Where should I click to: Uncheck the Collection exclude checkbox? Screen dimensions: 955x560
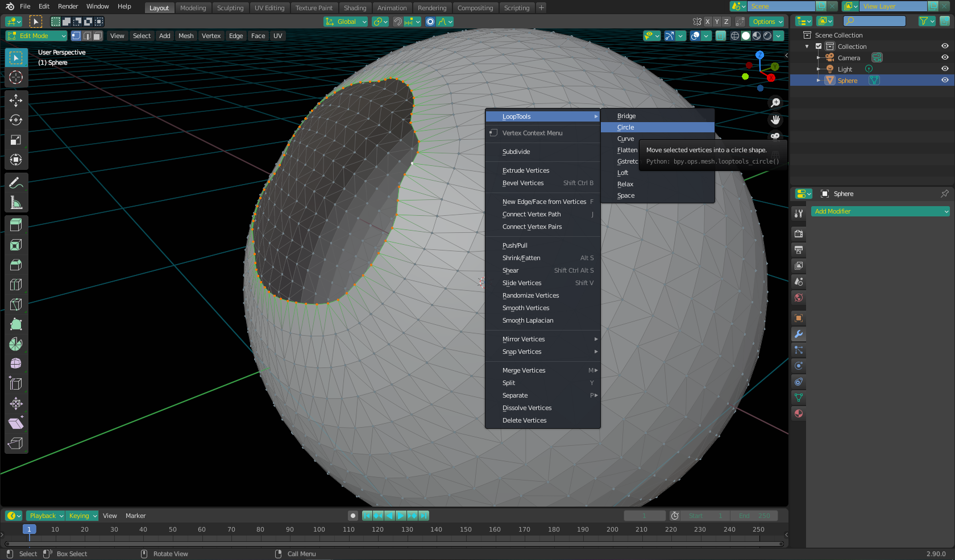click(x=819, y=47)
